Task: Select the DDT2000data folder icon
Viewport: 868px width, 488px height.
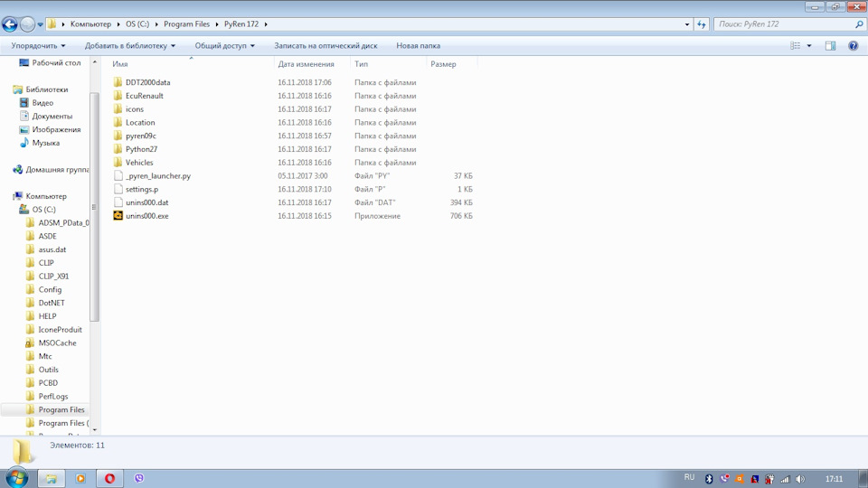Action: (118, 82)
